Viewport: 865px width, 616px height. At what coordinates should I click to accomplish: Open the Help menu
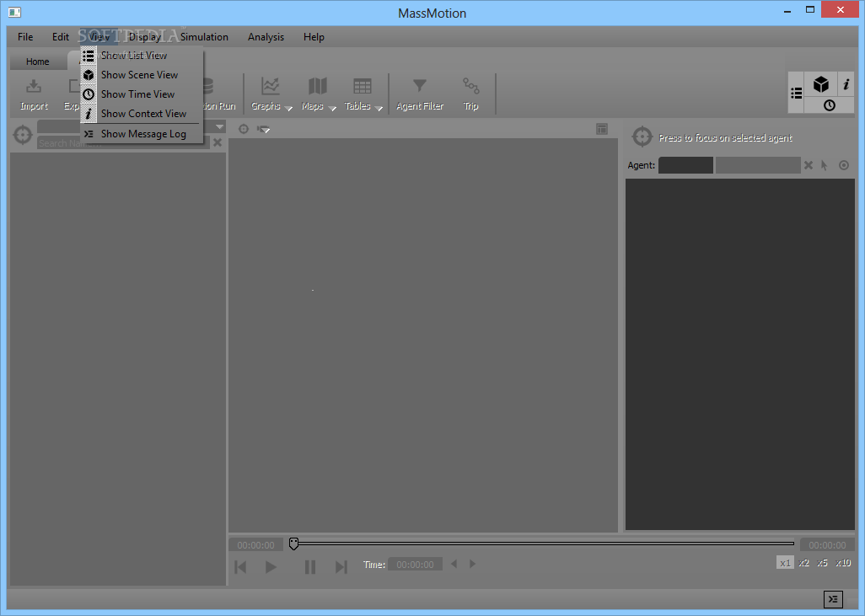(314, 37)
